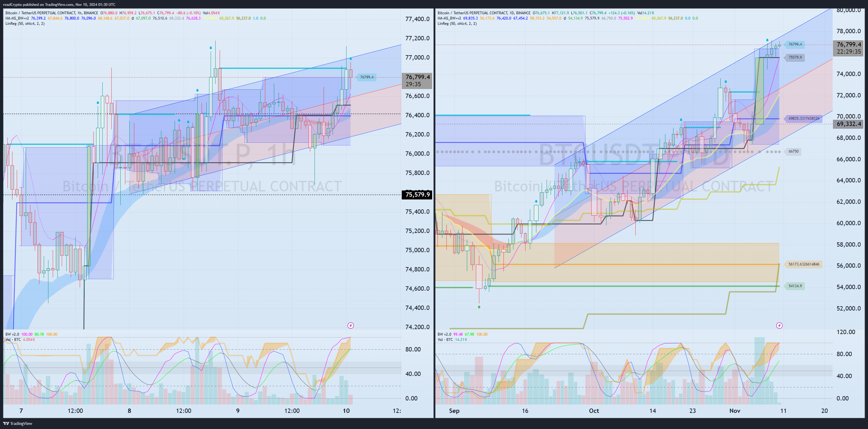The image size is (868, 429).
Task: Click the 75579.9 line tag in 1D chart
Action: 795,58
